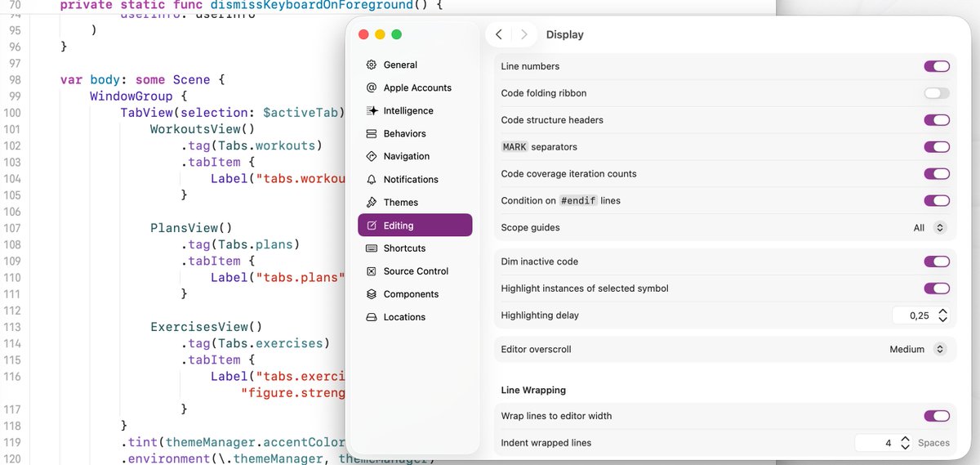Select the Editing settings pane

[415, 225]
